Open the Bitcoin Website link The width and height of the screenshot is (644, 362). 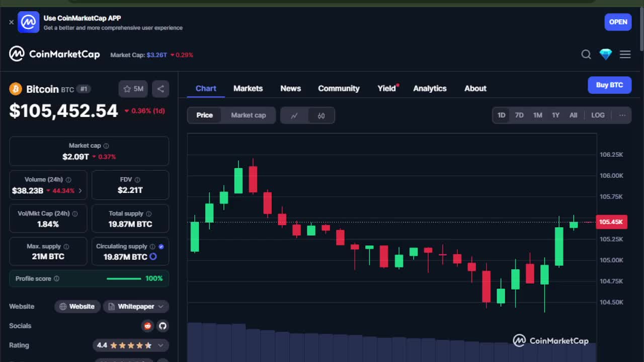(77, 306)
